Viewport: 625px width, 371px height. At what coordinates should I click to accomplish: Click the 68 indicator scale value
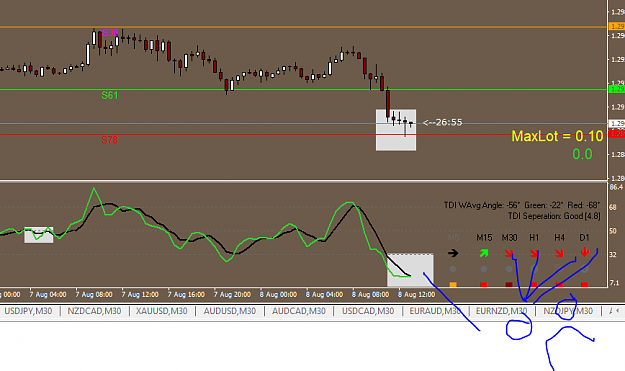[x=613, y=207]
